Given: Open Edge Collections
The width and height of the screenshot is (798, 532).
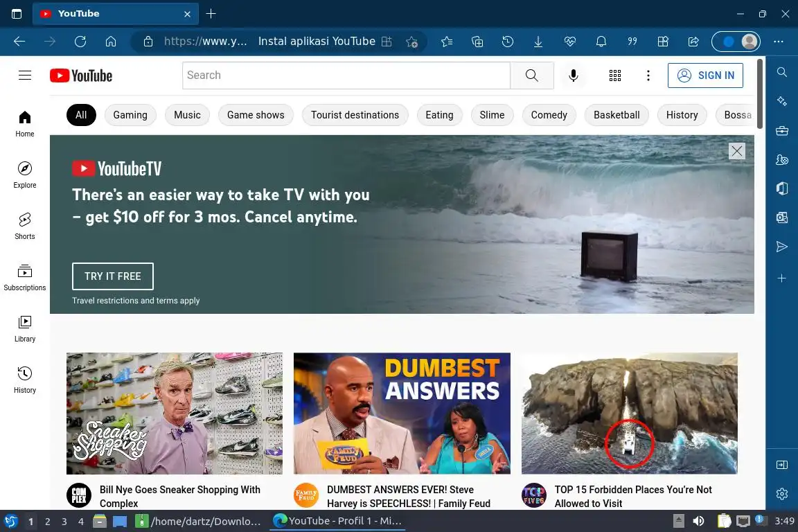Looking at the screenshot, I should point(477,42).
